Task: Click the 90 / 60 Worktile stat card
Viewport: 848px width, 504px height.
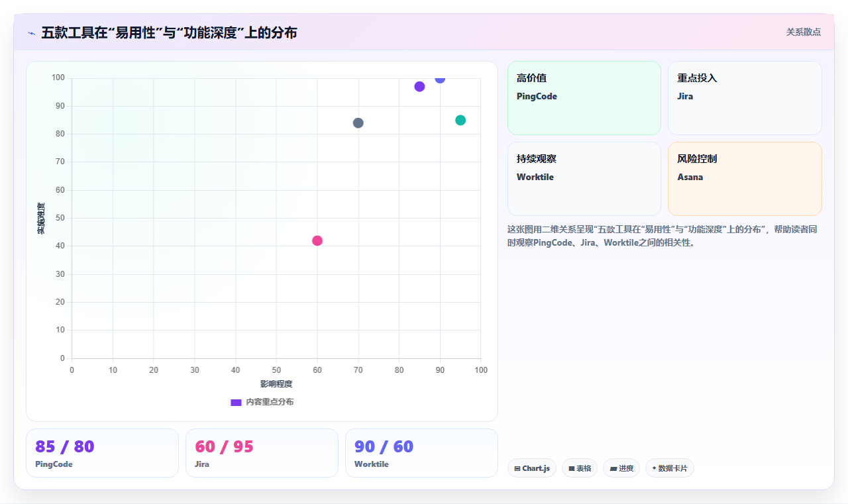Action: coord(421,453)
